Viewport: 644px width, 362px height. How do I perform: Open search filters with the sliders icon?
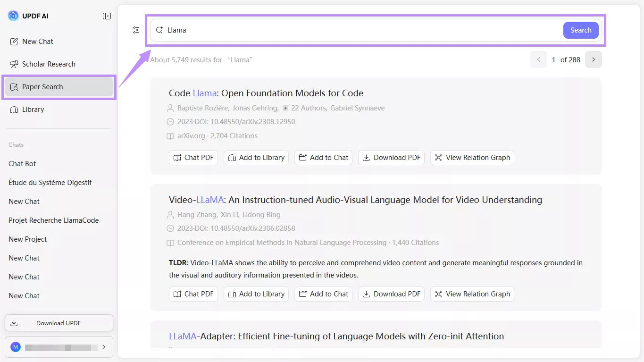pos(136,30)
